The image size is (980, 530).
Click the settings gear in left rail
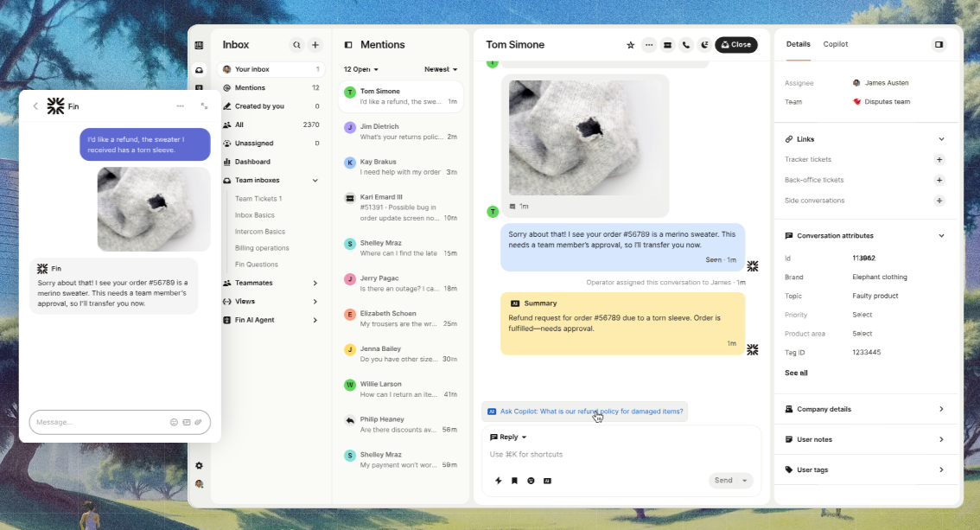(x=199, y=466)
